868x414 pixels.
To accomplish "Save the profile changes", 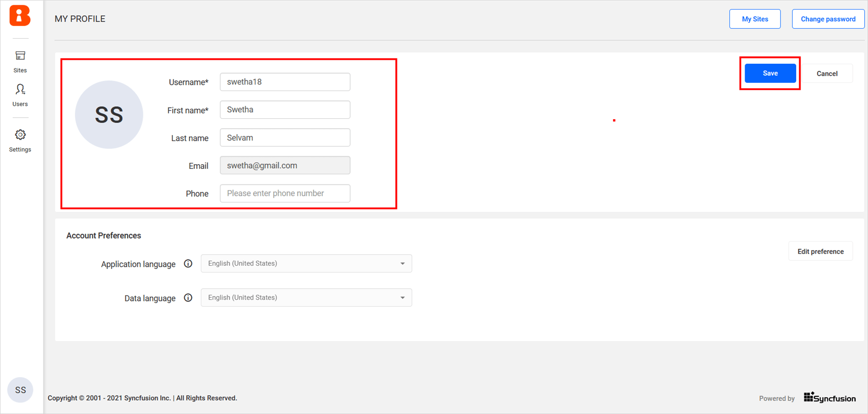I will pyautogui.click(x=770, y=73).
